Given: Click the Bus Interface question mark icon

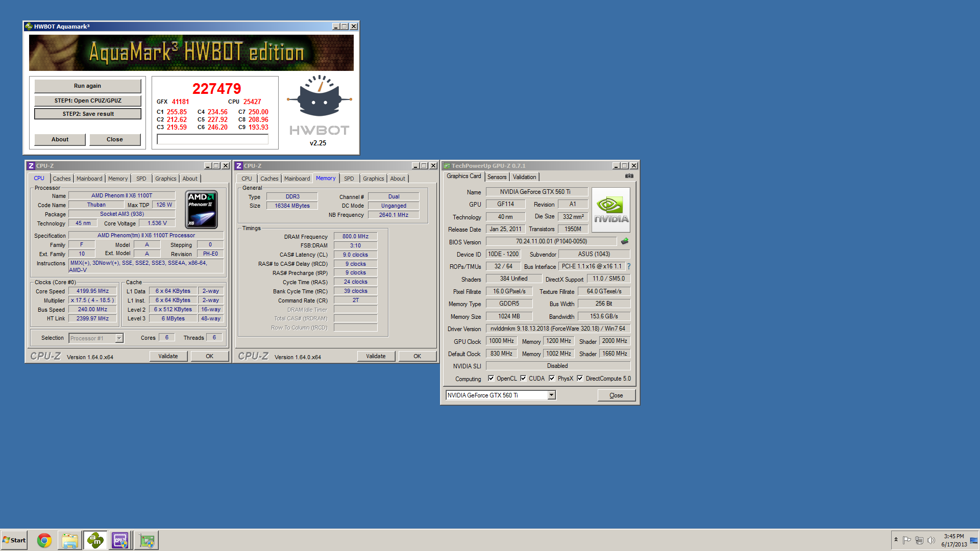Looking at the screenshot, I should 629,266.
